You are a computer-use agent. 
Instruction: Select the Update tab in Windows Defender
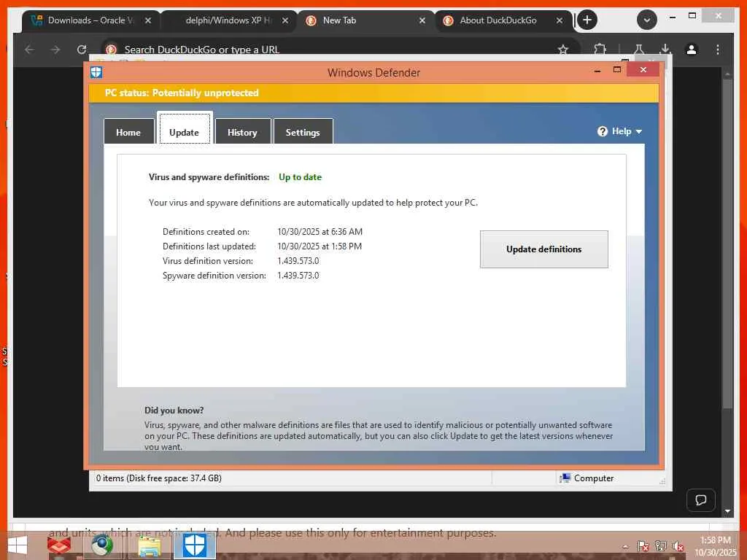click(184, 132)
